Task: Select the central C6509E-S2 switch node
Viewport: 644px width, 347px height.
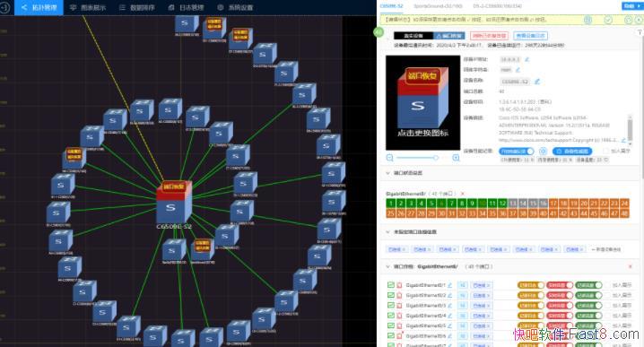Action: point(174,204)
